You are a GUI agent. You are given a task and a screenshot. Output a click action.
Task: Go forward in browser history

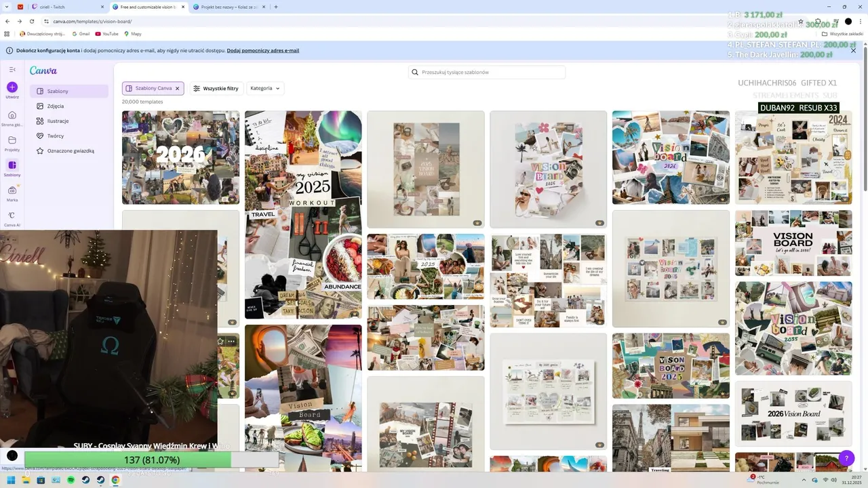19,21
